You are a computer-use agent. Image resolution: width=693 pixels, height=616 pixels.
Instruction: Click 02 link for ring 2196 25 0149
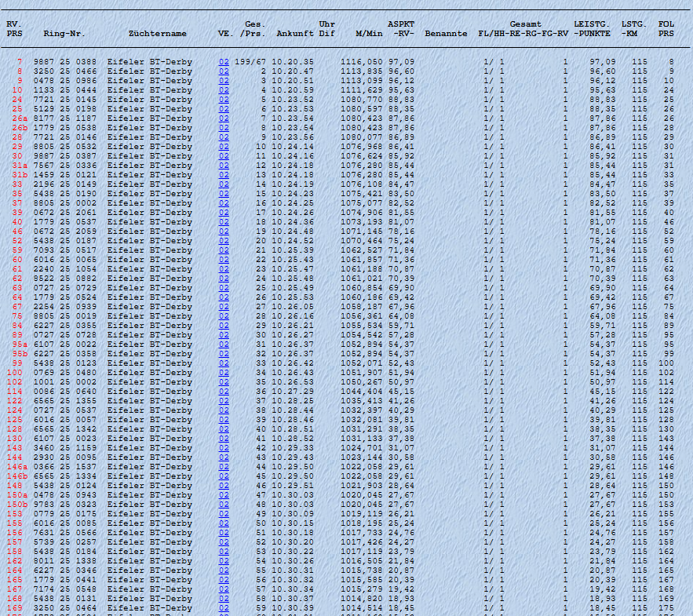224,184
